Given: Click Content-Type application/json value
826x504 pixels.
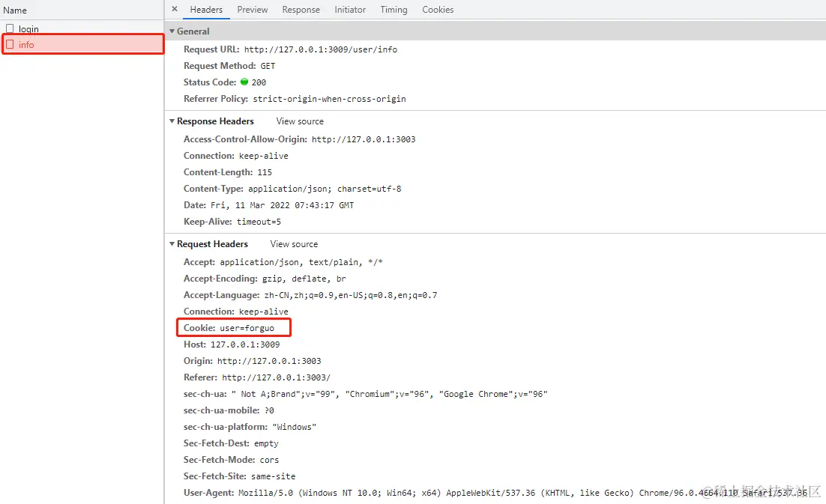Looking at the screenshot, I should point(325,189).
